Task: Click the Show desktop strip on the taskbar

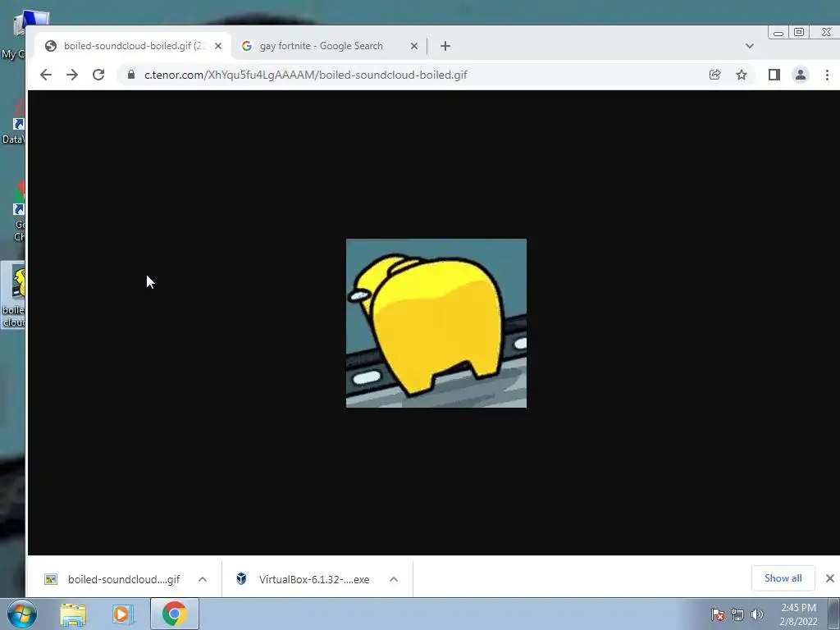Action: coord(834,614)
